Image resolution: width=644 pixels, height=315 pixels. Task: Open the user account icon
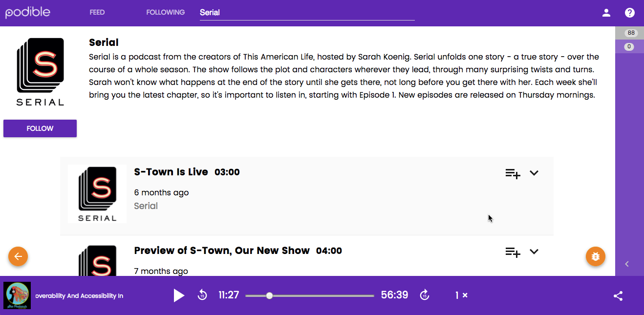click(x=606, y=13)
